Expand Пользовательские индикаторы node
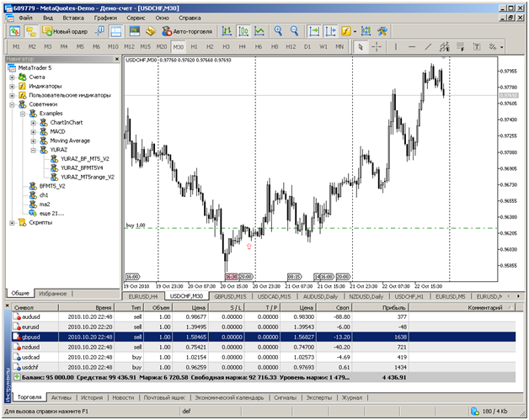The image size is (529, 420). click(12, 95)
